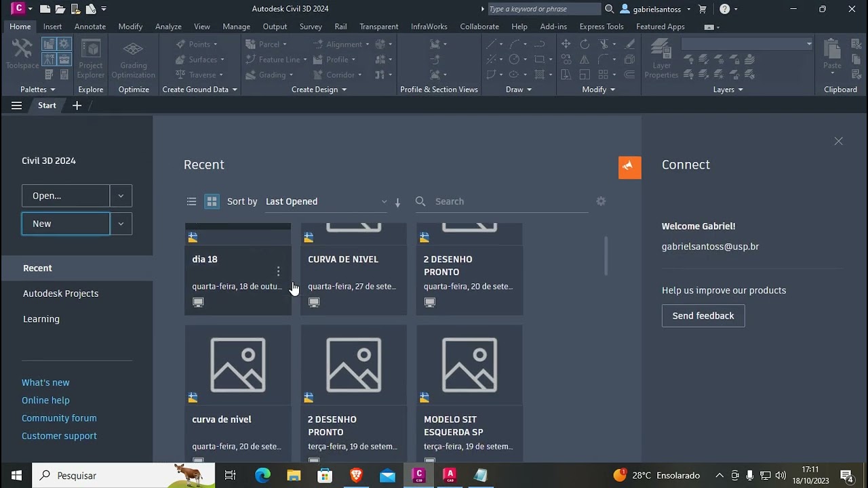This screenshot has width=868, height=488.
Task: Open the orange Autodesk announcements icon
Action: click(x=630, y=167)
